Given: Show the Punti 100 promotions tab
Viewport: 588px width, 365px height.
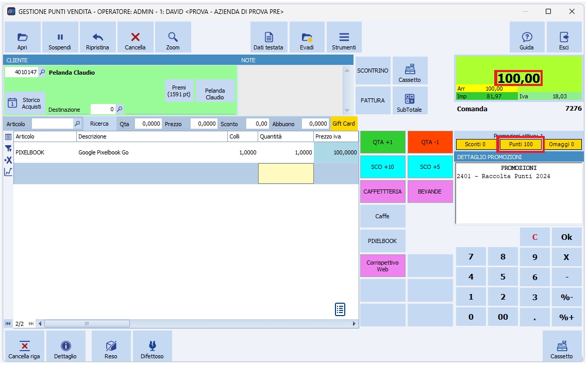Looking at the screenshot, I should pos(521,144).
